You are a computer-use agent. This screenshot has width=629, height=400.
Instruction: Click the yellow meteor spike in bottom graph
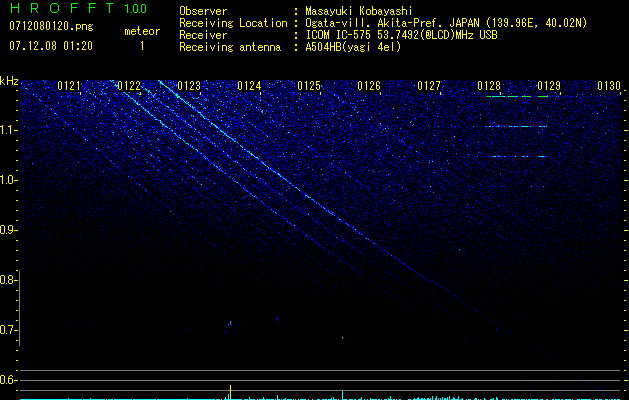coord(230,392)
